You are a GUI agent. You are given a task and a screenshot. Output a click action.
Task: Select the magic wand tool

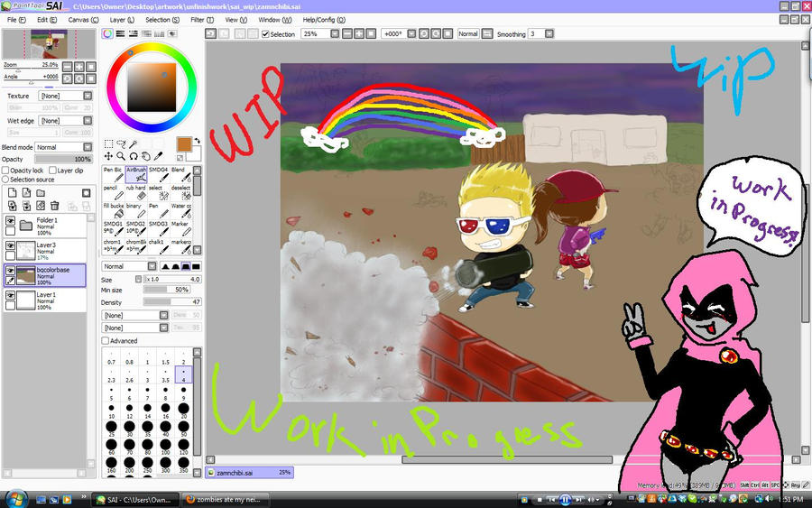(134, 144)
